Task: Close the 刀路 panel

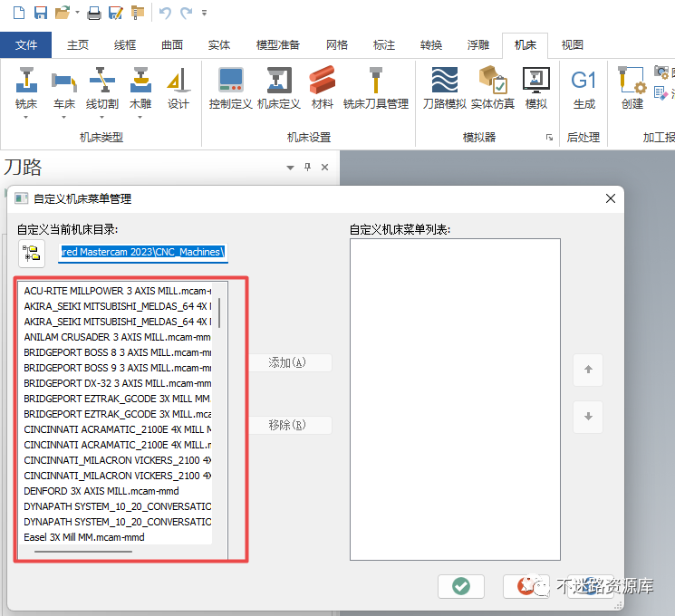Action: point(325,167)
